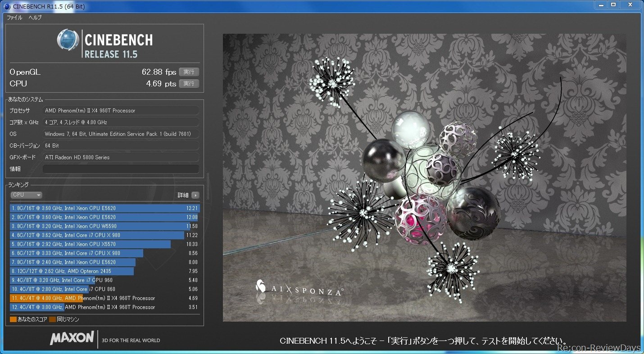Click the 詳細 arrow icon in ranking panel
The image size is (644, 354).
point(195,195)
